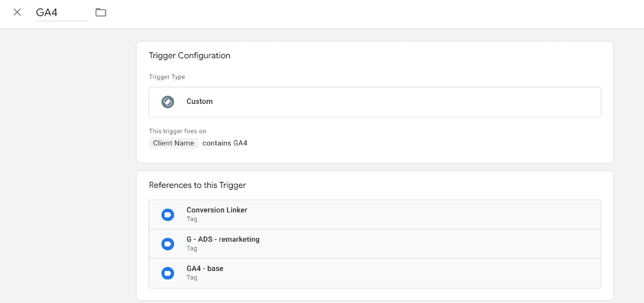Click the Custom trigger type icon
644x303 pixels.
point(168,102)
